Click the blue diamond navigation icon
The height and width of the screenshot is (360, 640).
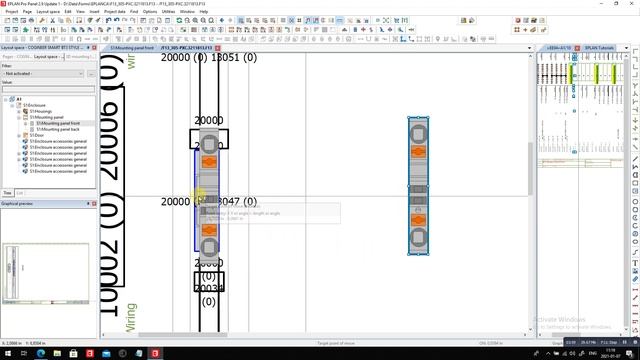pos(222,20)
